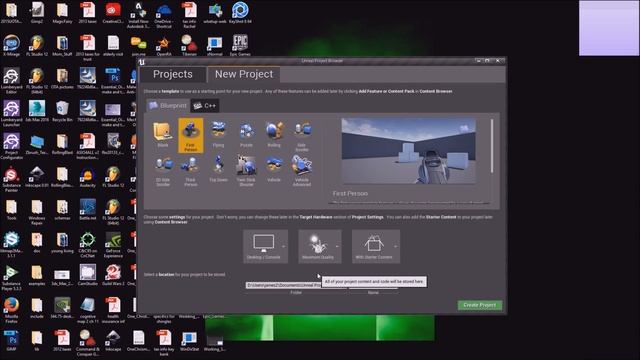This screenshot has width=640, height=360.
Task: Choose the Twin Stick Shooter template
Action: (x=246, y=171)
